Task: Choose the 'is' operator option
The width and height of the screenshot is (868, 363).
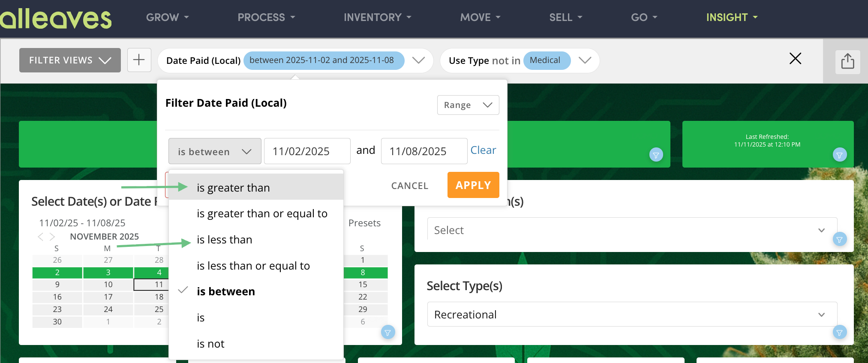Action: pyautogui.click(x=256, y=318)
